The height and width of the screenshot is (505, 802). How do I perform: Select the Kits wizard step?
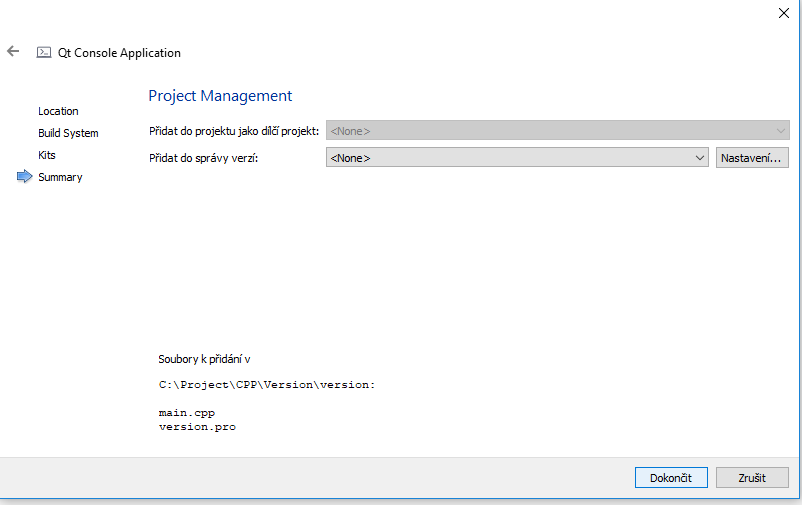[47, 155]
